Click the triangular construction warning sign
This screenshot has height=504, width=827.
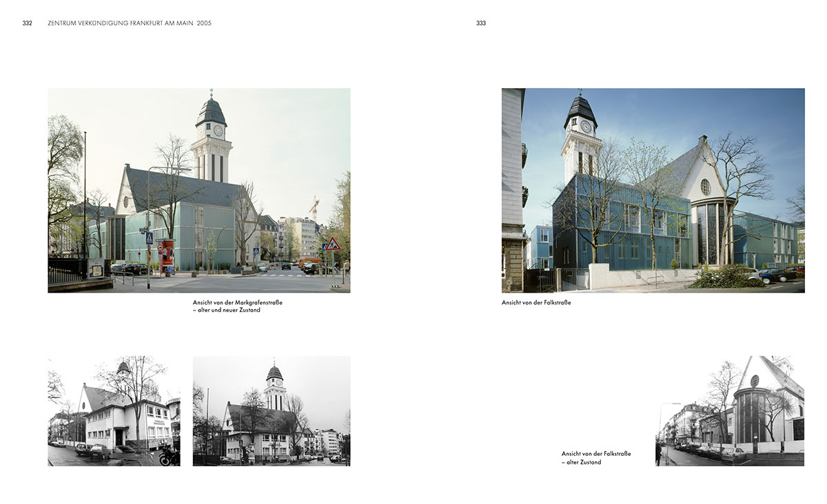(333, 243)
